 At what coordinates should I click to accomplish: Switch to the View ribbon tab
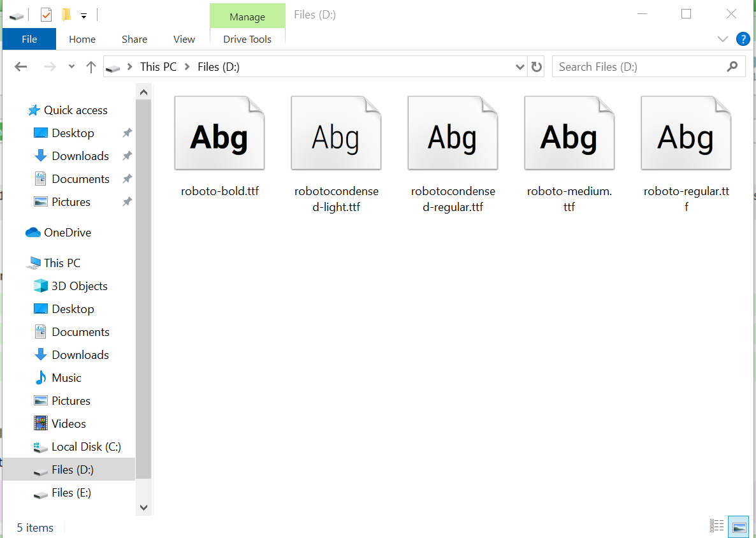(184, 39)
